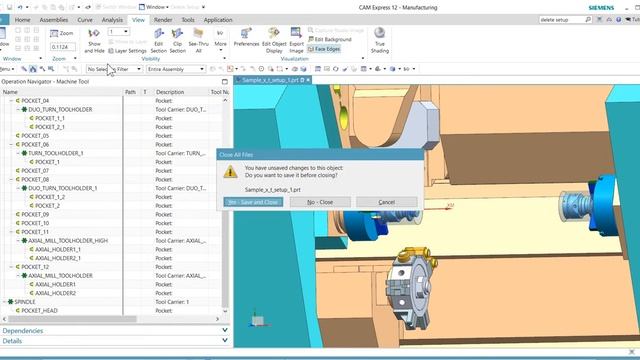Screen dimensions: 640x360
Task: Click the navigator vertical scrollbar
Action: click(x=225, y=204)
